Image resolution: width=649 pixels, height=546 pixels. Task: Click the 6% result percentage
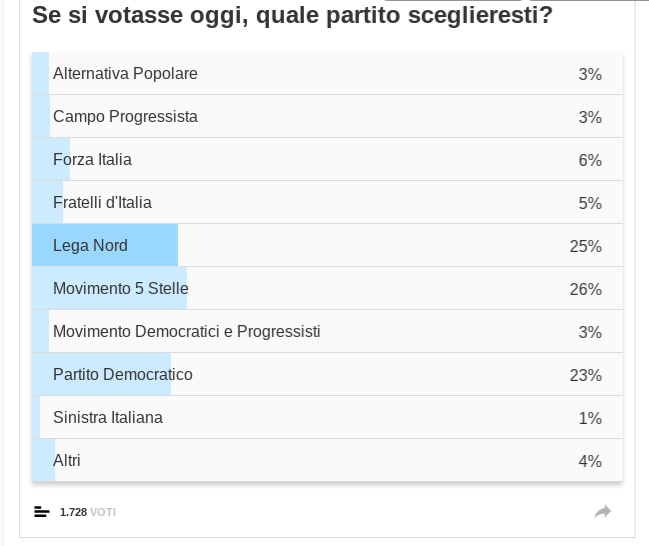(590, 160)
